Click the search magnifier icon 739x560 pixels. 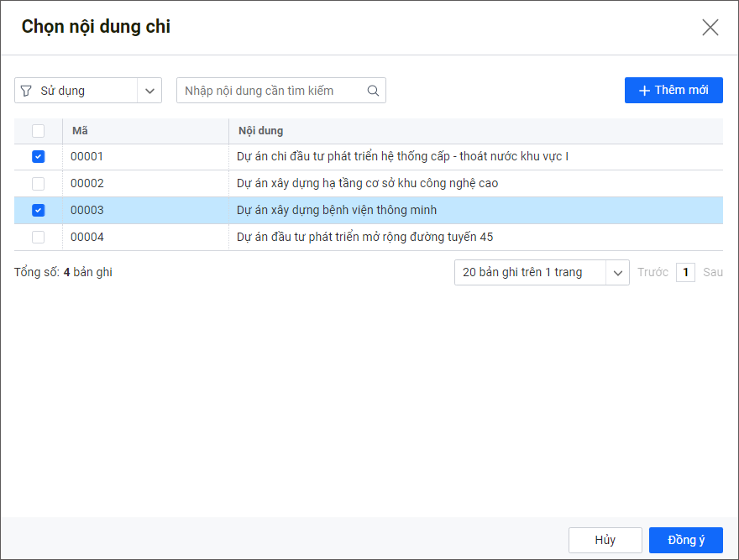pos(374,91)
